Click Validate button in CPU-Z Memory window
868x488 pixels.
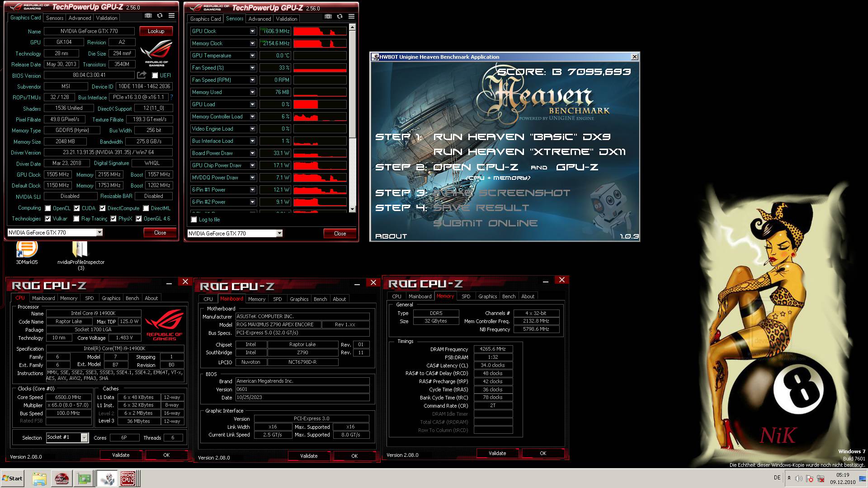click(497, 453)
